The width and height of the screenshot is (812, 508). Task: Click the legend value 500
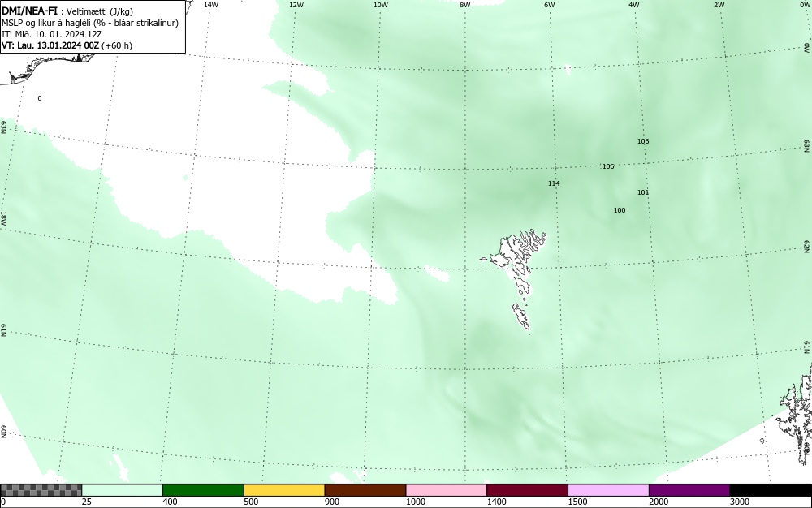251,502
